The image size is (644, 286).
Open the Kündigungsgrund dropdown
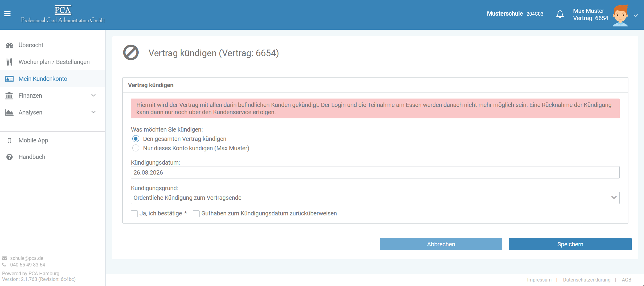375,198
